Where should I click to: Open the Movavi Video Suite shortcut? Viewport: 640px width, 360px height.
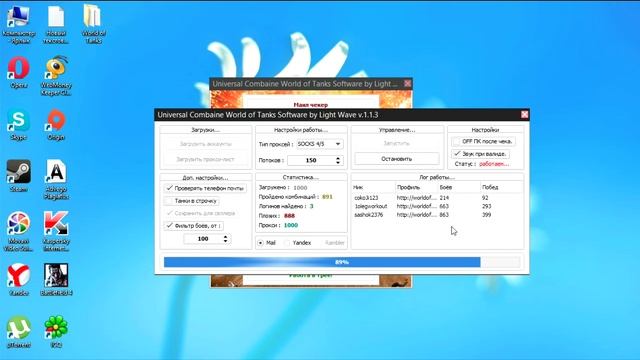[18, 231]
